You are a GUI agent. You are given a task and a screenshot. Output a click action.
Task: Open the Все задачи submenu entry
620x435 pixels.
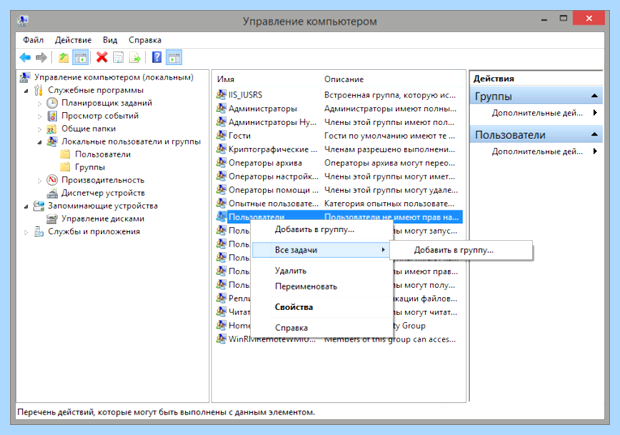click(x=320, y=250)
